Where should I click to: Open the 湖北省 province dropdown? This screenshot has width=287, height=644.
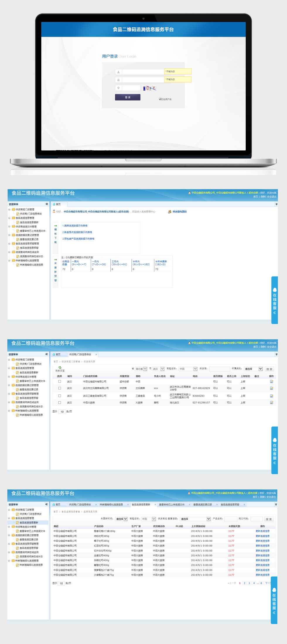coord(145,369)
